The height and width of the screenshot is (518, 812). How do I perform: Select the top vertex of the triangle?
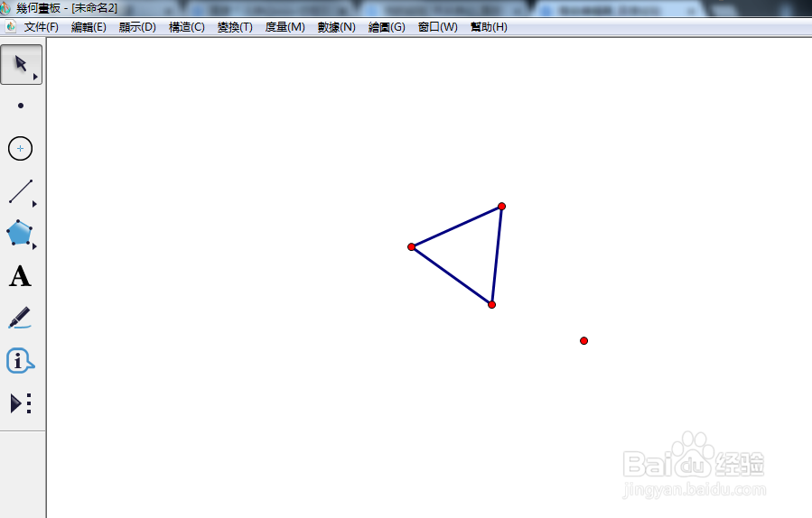point(502,207)
